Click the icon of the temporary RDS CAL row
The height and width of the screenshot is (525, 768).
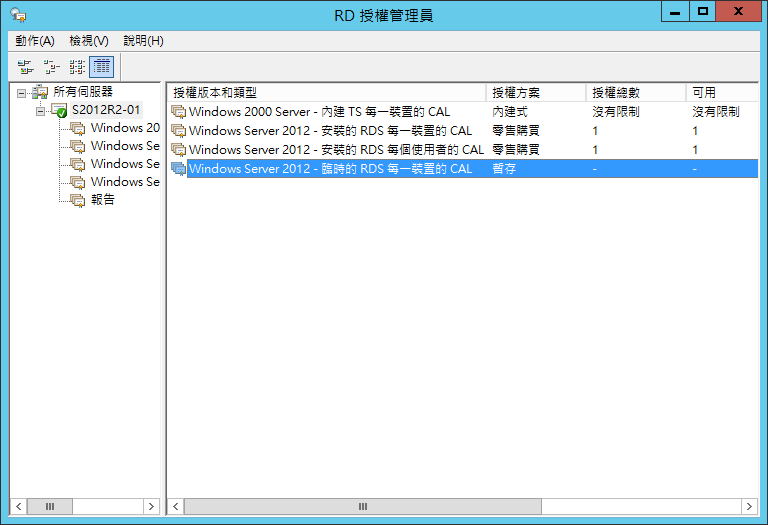(x=178, y=169)
